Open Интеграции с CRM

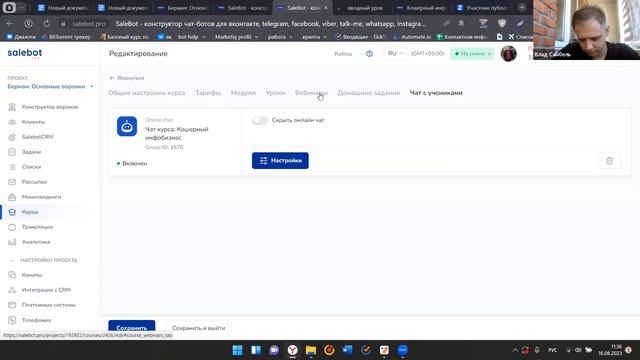pyautogui.click(x=46, y=290)
